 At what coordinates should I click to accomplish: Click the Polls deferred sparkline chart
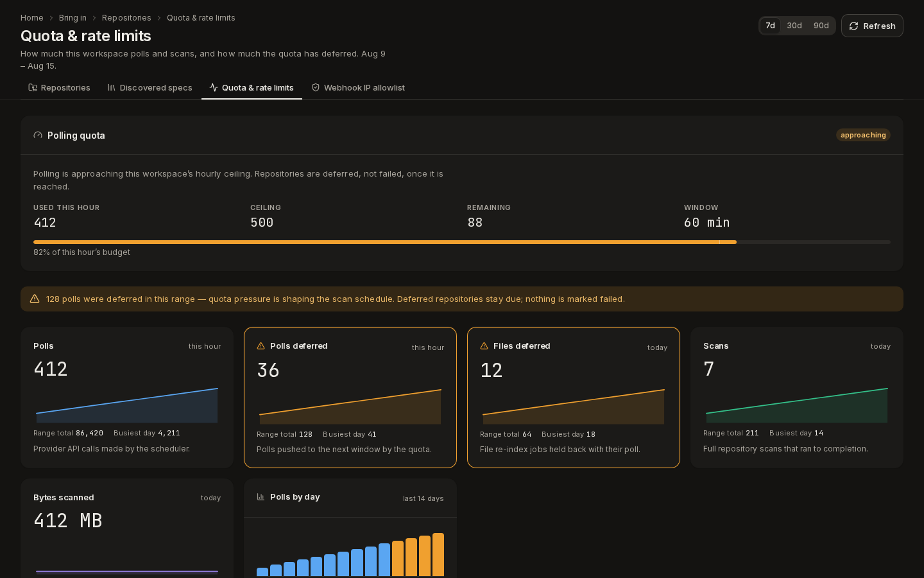350,406
